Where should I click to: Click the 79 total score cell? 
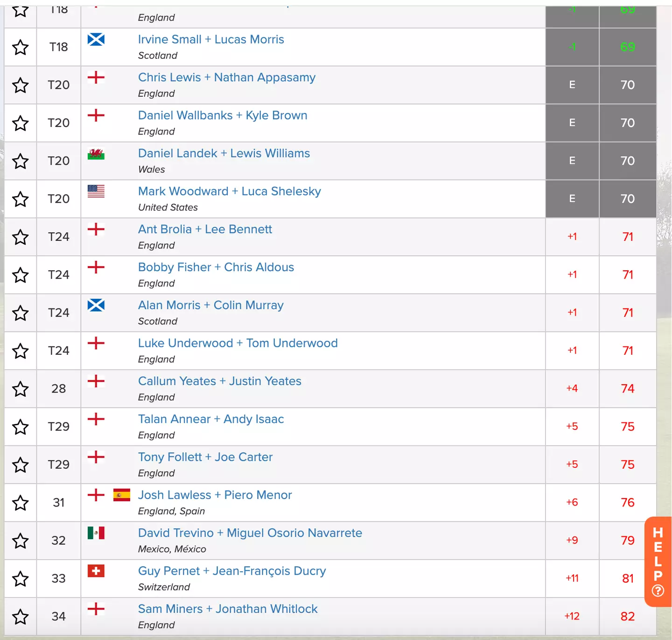pos(627,541)
